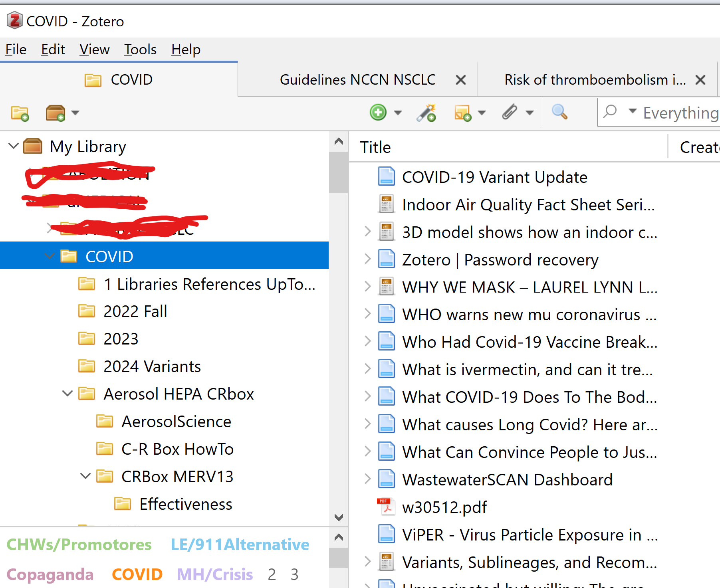Expand WHO warns new mu coronavirus item
The width and height of the screenshot is (720, 588).
(x=368, y=314)
